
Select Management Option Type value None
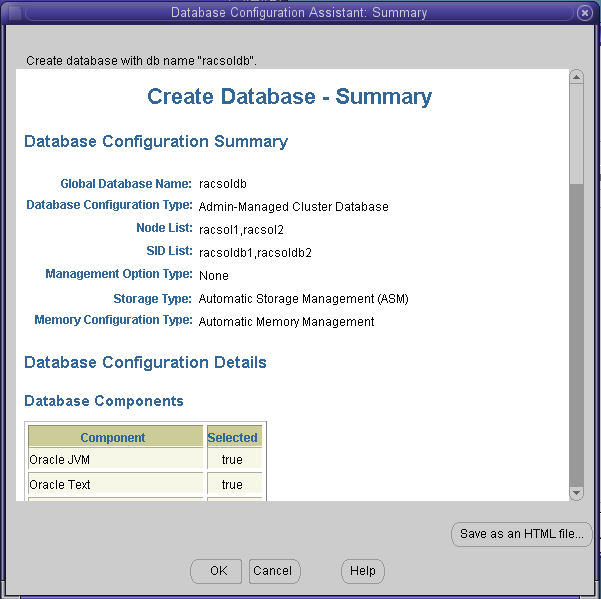click(x=214, y=276)
